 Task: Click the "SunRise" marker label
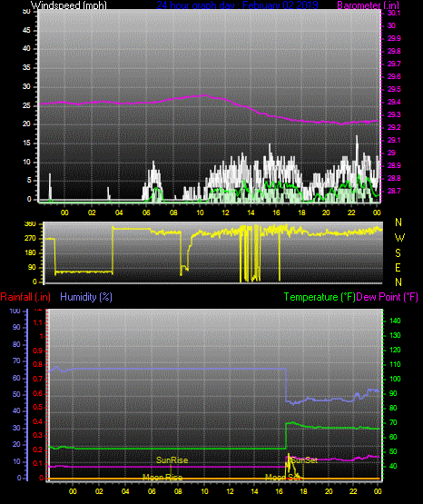[x=172, y=460]
